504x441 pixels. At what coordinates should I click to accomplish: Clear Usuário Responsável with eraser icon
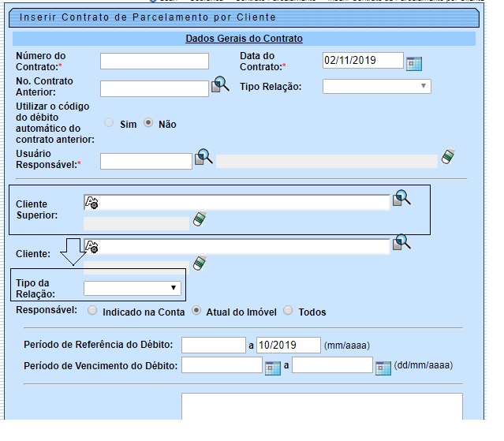(447, 156)
